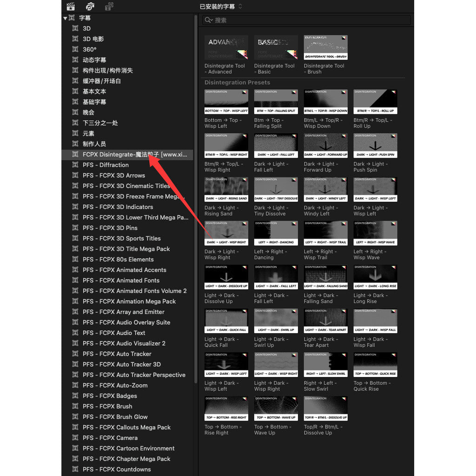This screenshot has height=476, width=476.
Task: Select the 3D titles category
Action: point(127,28)
